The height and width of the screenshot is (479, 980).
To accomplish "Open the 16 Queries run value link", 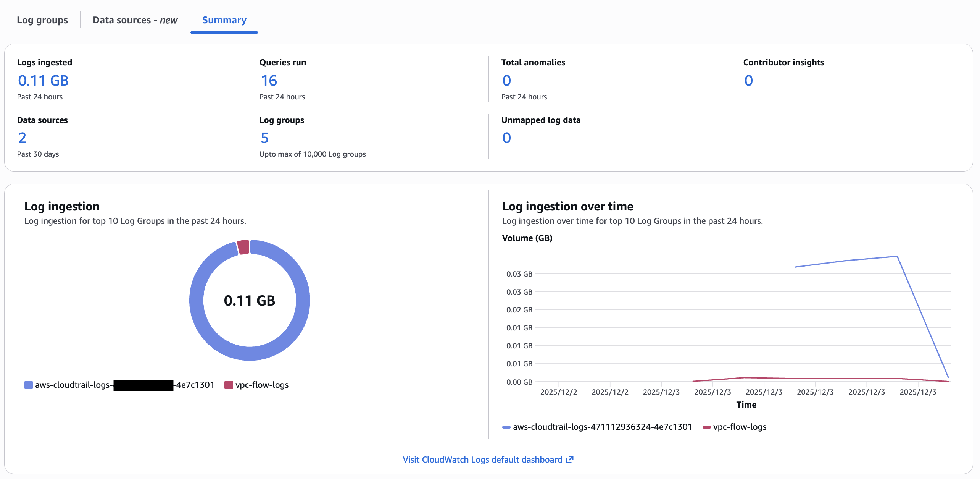I will click(269, 81).
